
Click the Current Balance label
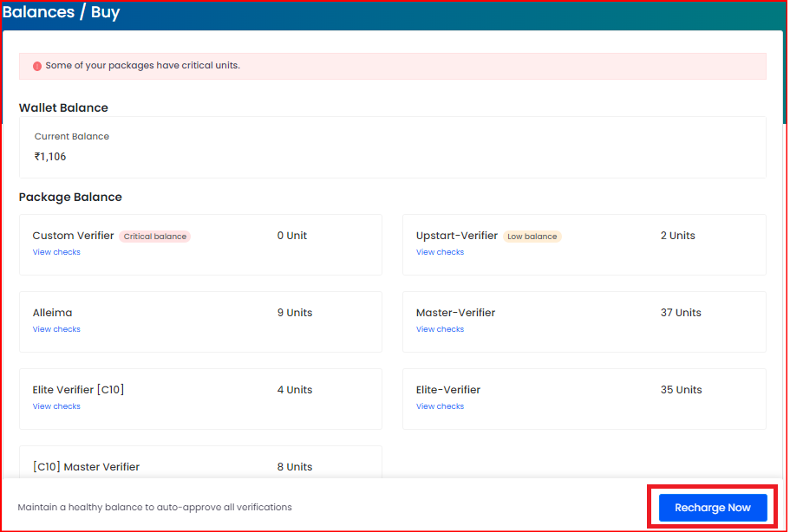(72, 136)
